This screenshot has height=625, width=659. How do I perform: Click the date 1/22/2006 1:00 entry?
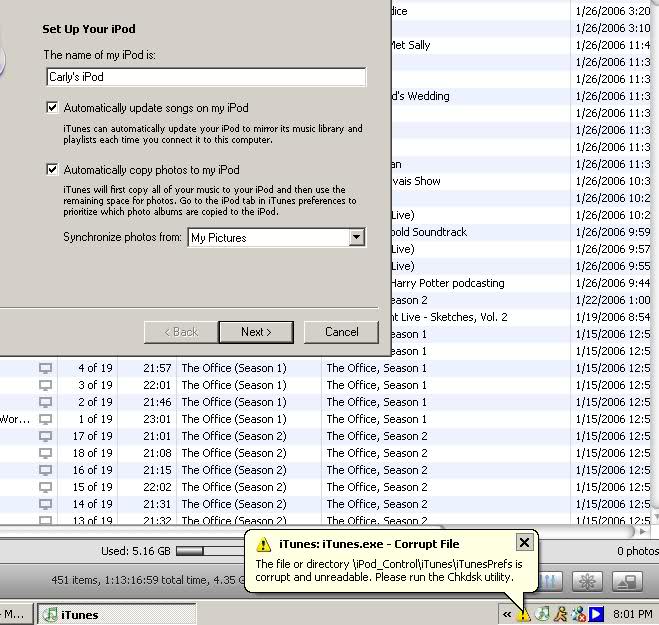[613, 300]
